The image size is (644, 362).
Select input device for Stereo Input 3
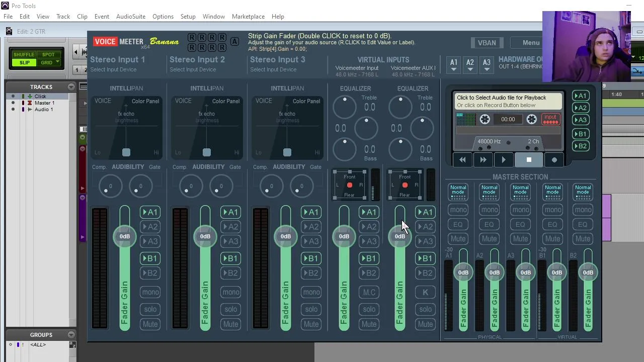[273, 69]
